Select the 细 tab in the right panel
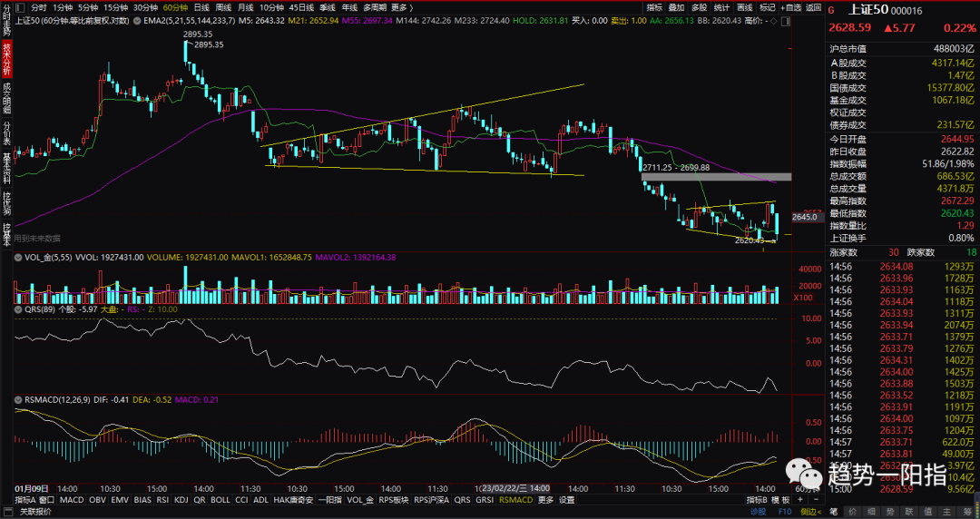 point(871,512)
